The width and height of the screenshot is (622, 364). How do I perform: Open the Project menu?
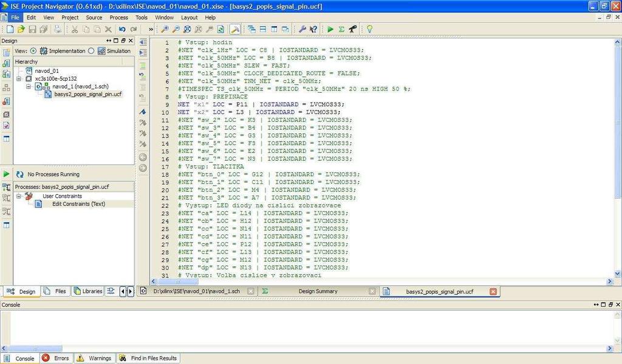(x=70, y=18)
